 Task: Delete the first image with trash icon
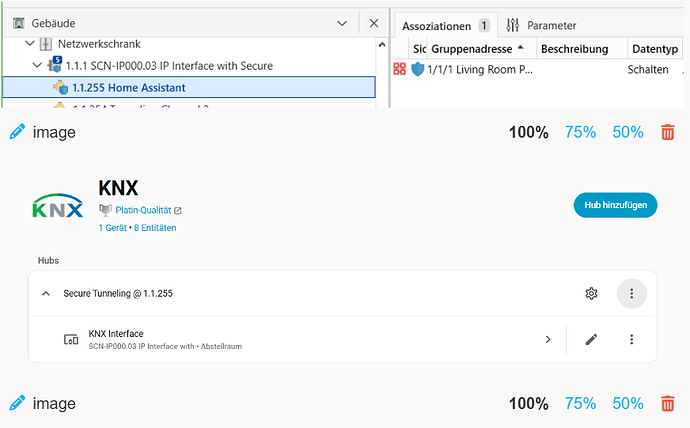tap(668, 132)
